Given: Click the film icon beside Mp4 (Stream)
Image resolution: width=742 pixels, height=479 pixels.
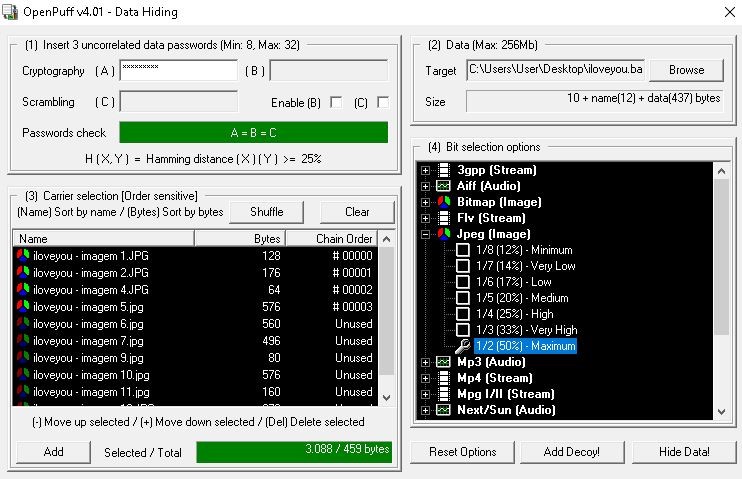Looking at the screenshot, I should tap(443, 378).
